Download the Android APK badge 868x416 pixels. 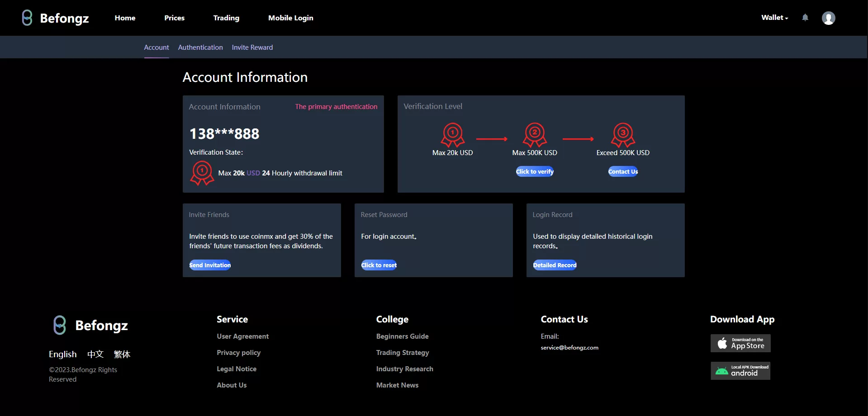coord(740,371)
